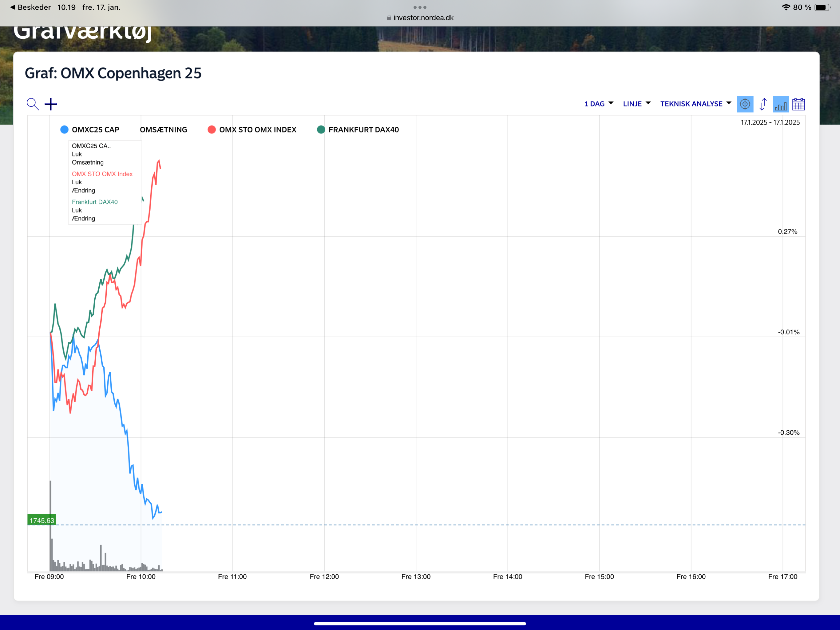Tap the investor.nordea.dk address bar
Screen dimensions: 840x630
420,18
